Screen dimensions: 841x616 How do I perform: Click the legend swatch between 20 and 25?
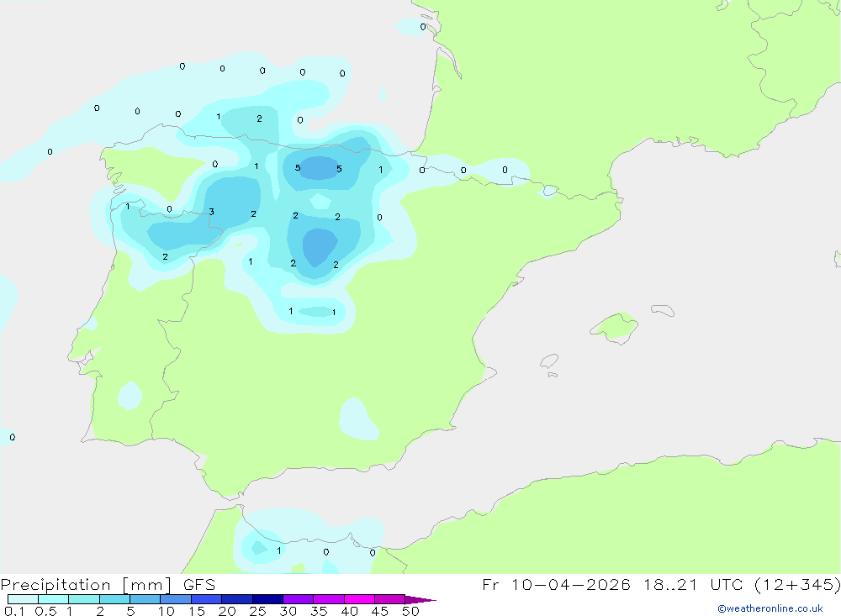pos(237,599)
